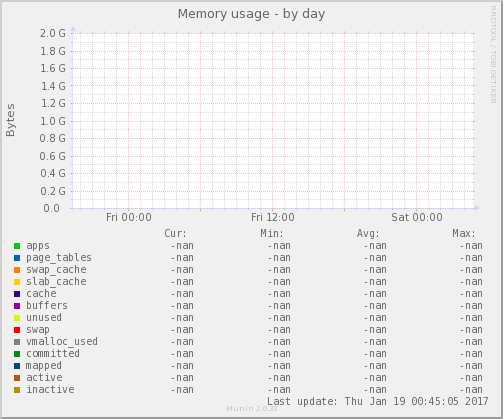Click the 'mapped' legend label
503x419 pixels.
(x=44, y=366)
